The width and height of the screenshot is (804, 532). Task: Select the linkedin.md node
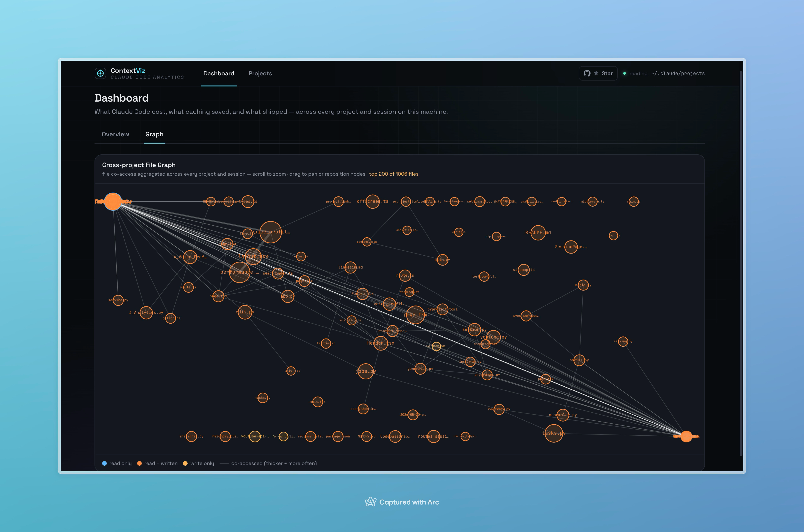pos(350,267)
